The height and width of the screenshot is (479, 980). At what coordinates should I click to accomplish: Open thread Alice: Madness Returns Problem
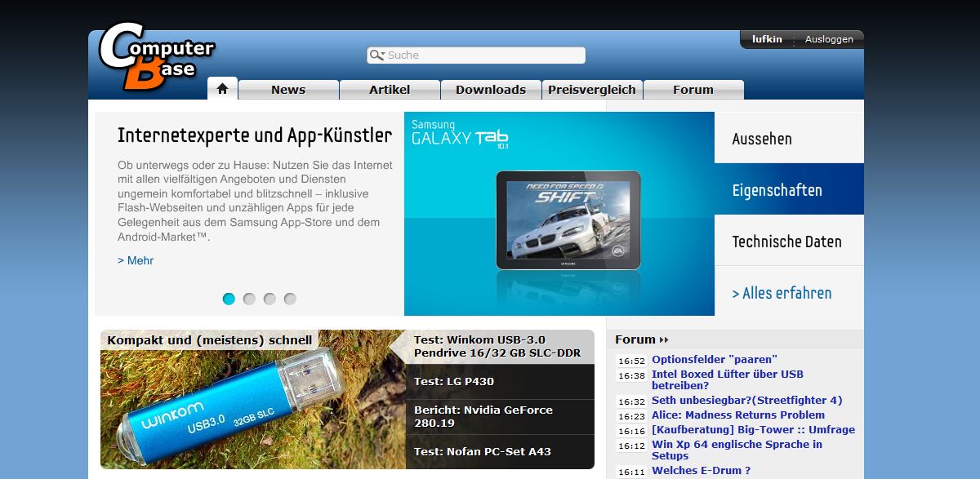738,415
